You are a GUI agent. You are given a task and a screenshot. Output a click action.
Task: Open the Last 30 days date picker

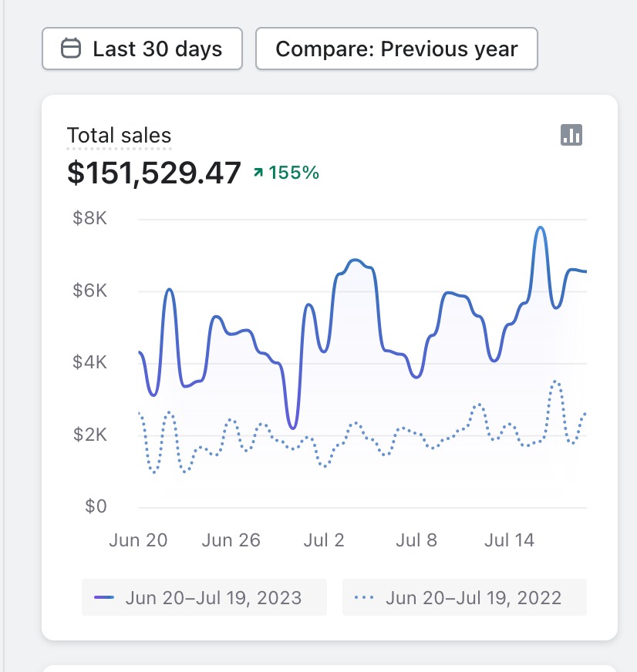(x=142, y=49)
